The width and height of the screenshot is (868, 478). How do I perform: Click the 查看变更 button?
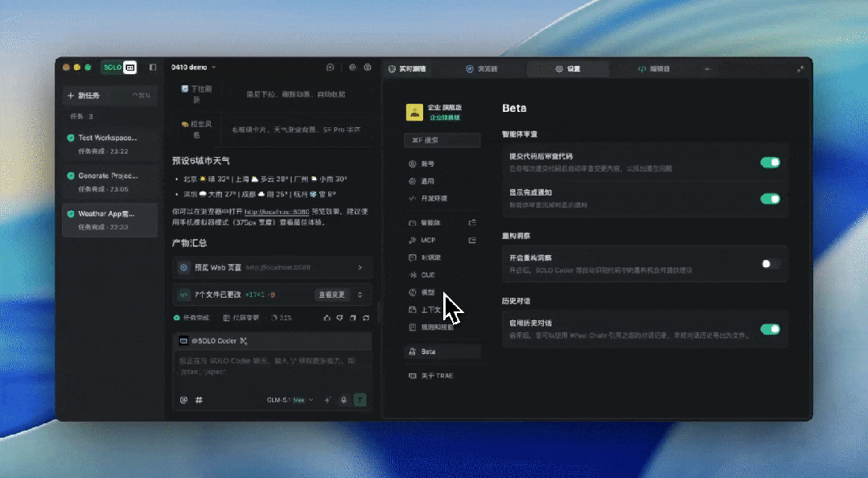[x=331, y=295]
